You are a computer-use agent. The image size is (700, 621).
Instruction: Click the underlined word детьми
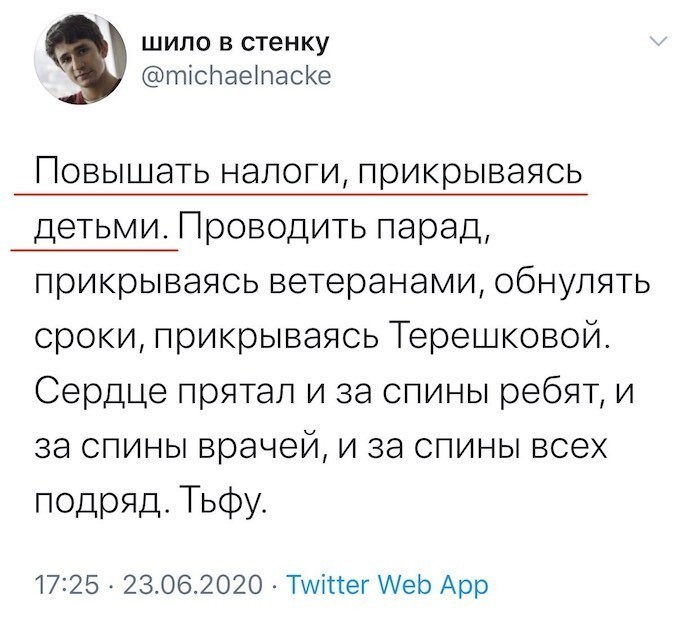coord(99,228)
